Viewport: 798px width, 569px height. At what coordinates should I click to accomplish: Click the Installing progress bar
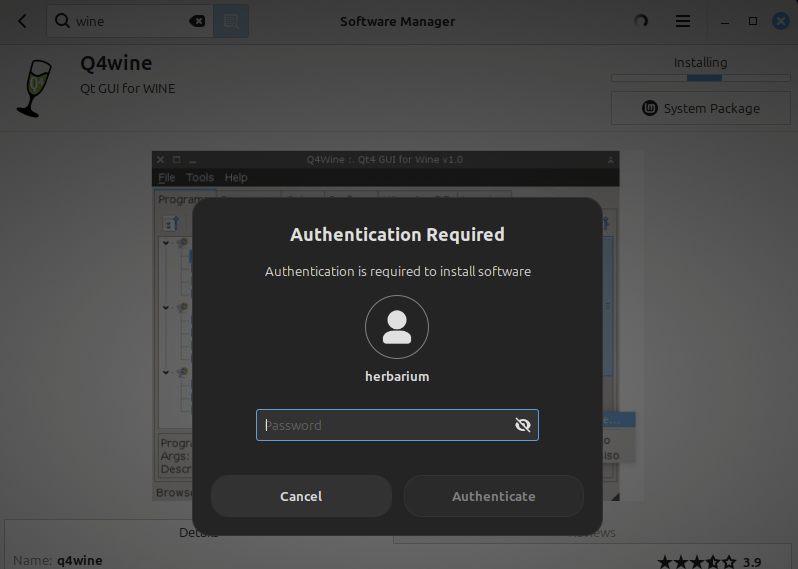[698, 78]
